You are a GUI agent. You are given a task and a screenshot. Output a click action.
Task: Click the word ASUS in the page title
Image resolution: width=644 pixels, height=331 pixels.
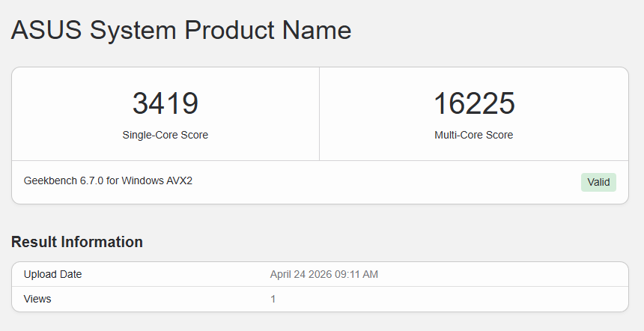tap(46, 30)
